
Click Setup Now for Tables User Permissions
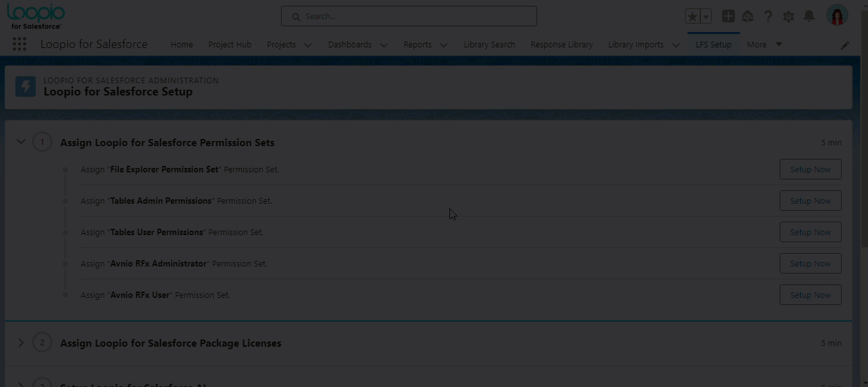[x=810, y=232]
